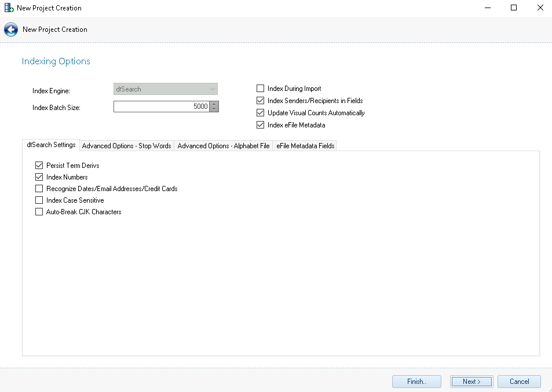Select the eFile Metadata Fields tab
Image resolution: width=552 pixels, height=392 pixels.
(x=305, y=146)
